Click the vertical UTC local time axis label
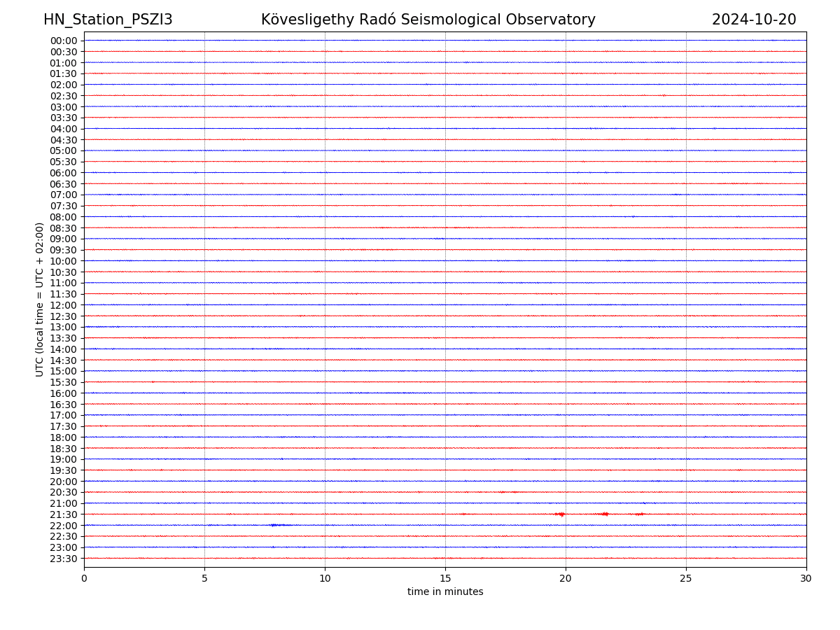 [x=40, y=299]
